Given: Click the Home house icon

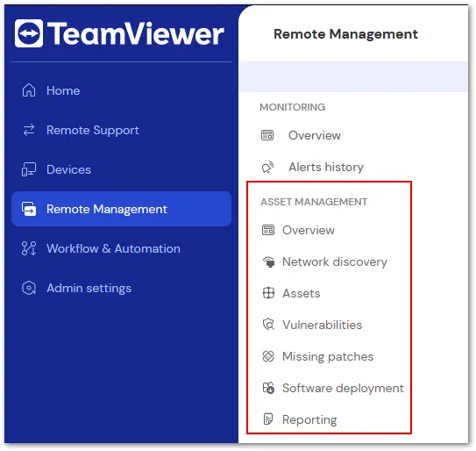Looking at the screenshot, I should click(x=29, y=90).
